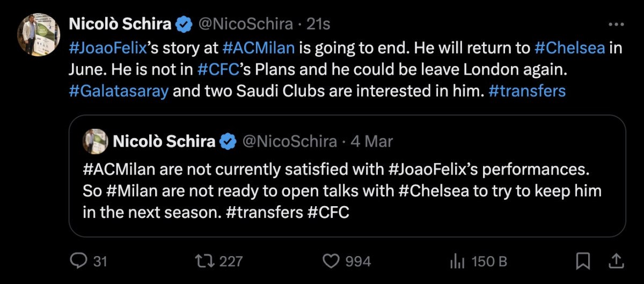The width and height of the screenshot is (644, 284).
Task: Click the #JoaoFelix hashtag link
Action: click(x=108, y=47)
